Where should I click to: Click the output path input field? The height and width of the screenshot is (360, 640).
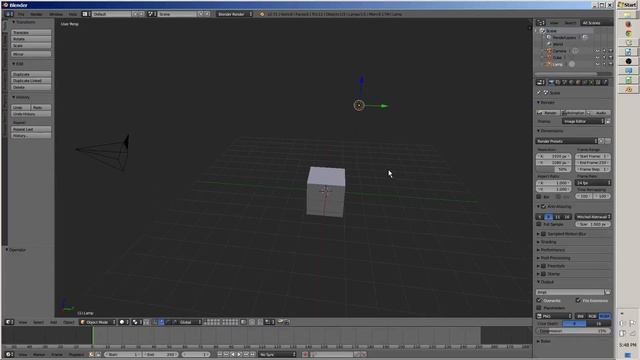point(570,292)
